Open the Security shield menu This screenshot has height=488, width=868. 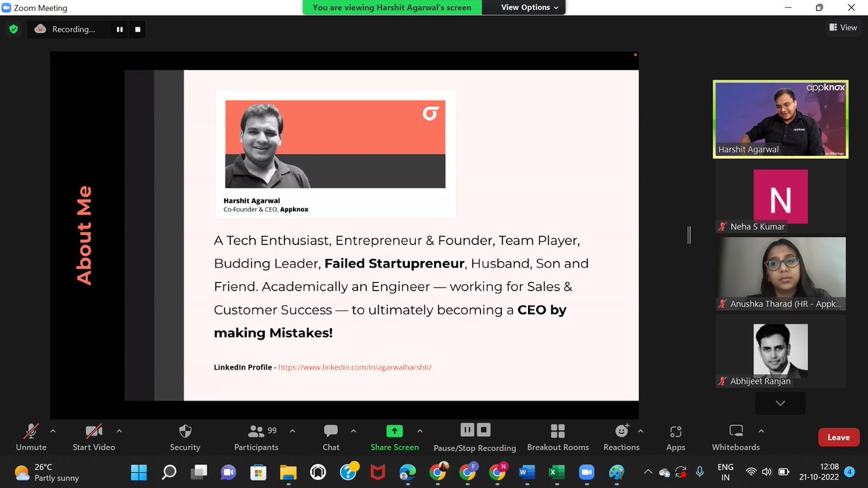185,437
